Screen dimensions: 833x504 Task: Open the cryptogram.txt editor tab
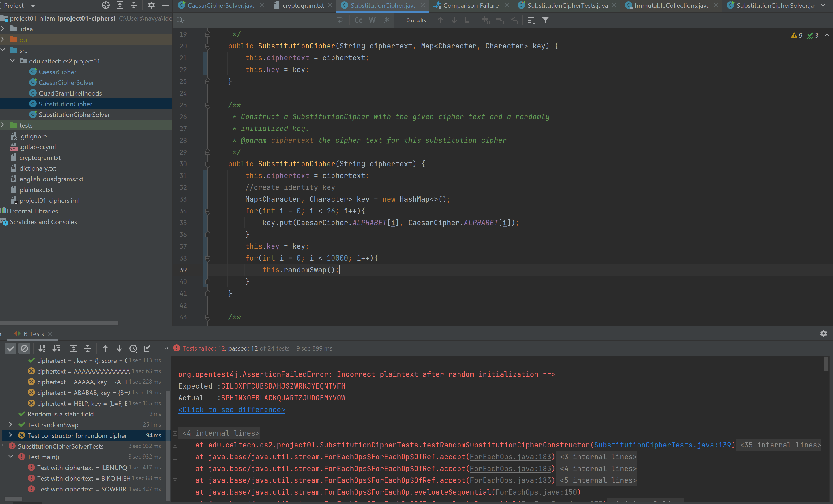[303, 5]
